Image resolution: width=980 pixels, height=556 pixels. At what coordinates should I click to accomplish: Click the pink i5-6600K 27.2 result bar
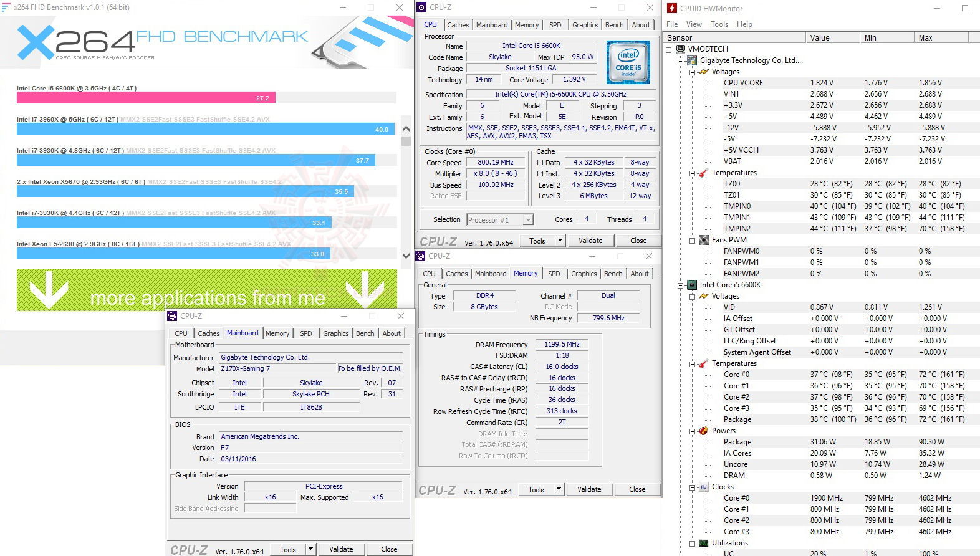tap(146, 98)
